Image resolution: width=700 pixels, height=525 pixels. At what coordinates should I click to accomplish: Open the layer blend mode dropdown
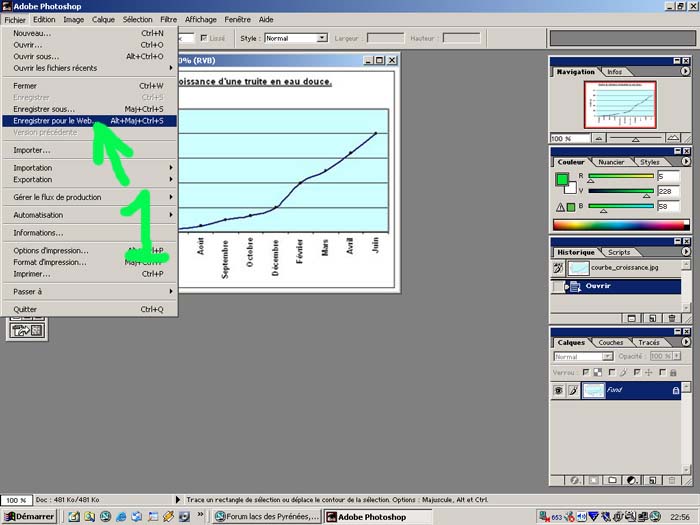point(583,356)
